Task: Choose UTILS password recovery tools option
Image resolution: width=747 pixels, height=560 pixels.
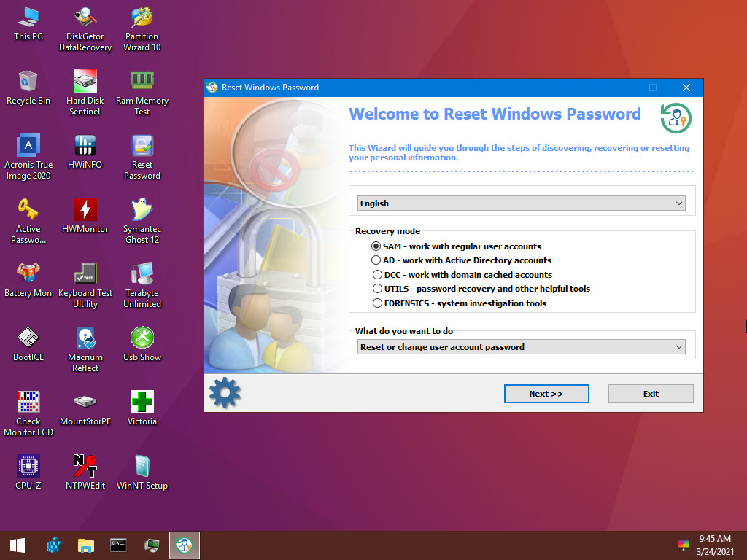Action: (x=481, y=289)
